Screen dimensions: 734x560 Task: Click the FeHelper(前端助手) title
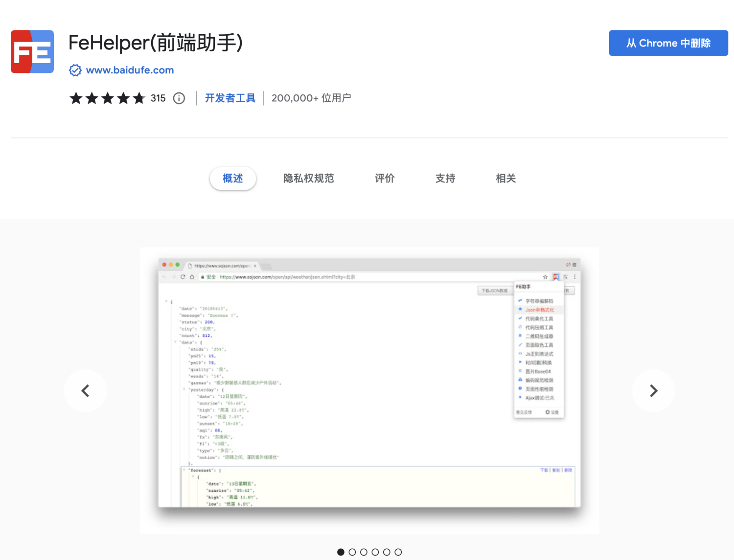[x=156, y=43]
